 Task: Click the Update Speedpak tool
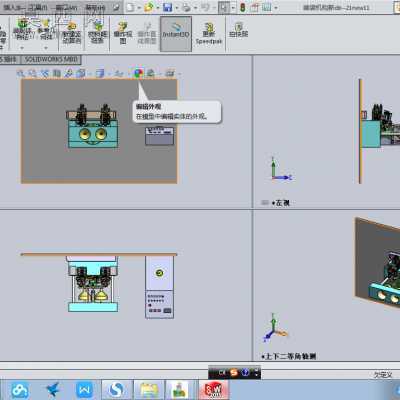(x=209, y=33)
